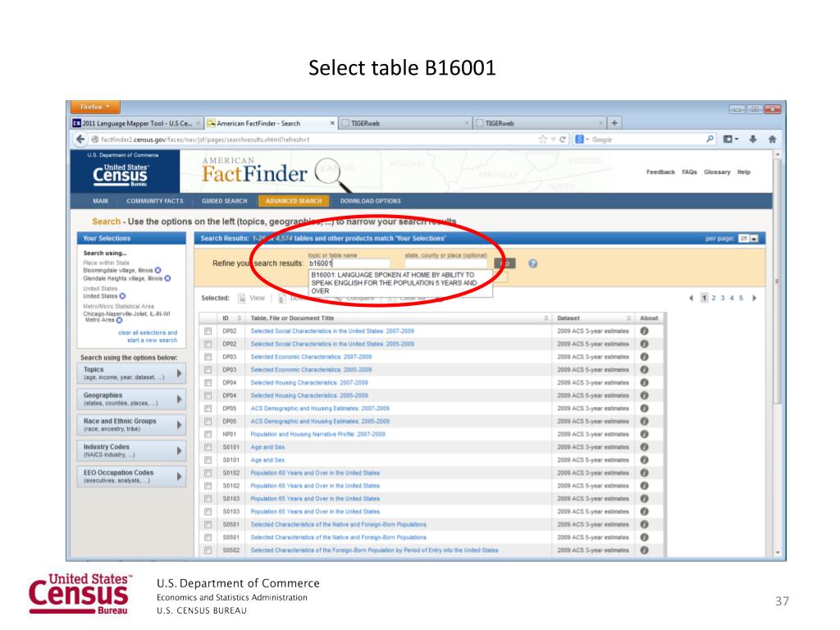Check the DP04 Housing Characteristics 2005-2009 row
The image size is (840, 630).
point(208,395)
